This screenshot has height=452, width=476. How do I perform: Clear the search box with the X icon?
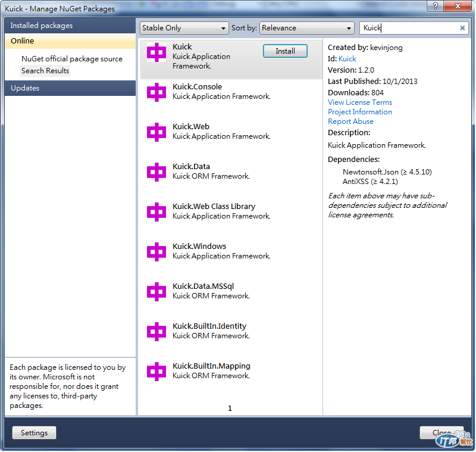[x=462, y=28]
